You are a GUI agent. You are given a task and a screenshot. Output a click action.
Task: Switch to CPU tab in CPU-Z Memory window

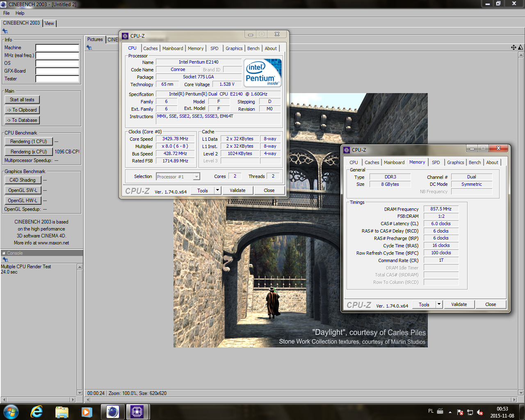click(354, 162)
